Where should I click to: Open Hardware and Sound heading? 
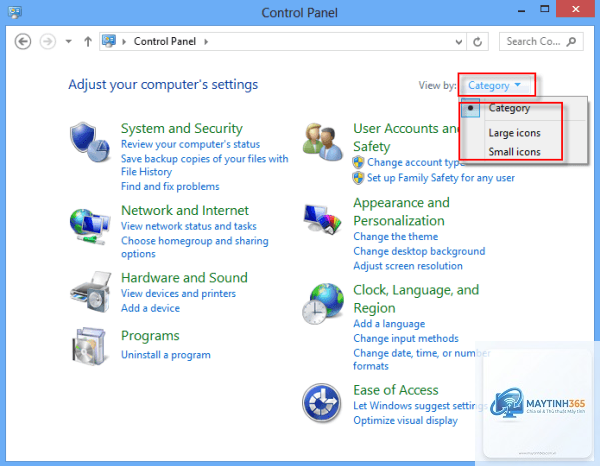pyautogui.click(x=184, y=278)
